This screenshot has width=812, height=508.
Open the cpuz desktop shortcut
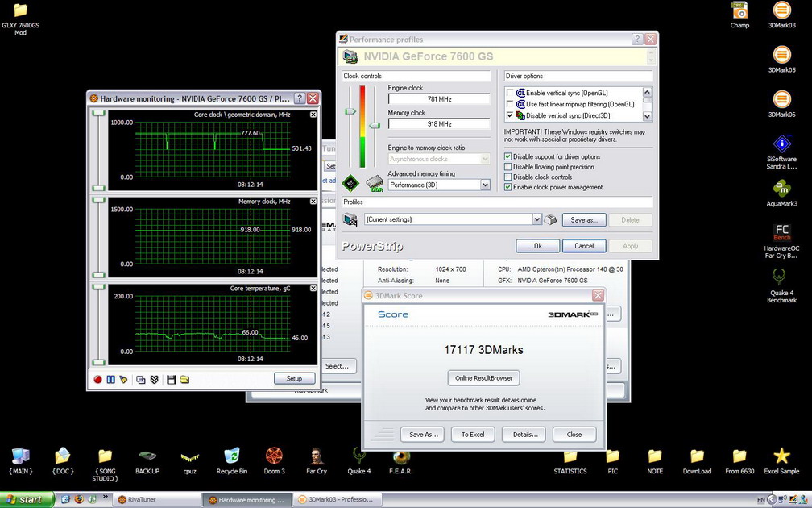pyautogui.click(x=189, y=461)
